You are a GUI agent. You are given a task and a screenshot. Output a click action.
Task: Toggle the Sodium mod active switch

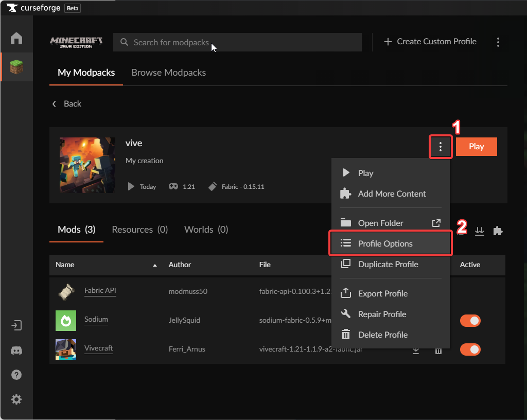(x=470, y=321)
